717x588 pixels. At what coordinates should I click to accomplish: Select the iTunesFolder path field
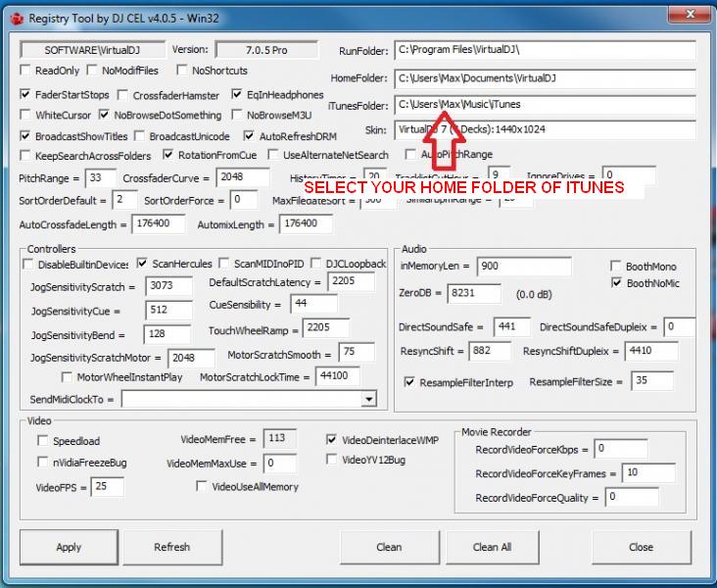point(545,105)
